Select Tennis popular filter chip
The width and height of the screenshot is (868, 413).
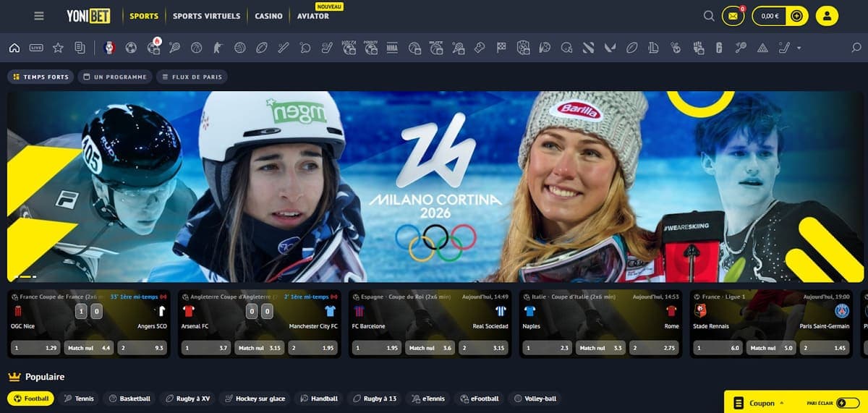(79, 399)
